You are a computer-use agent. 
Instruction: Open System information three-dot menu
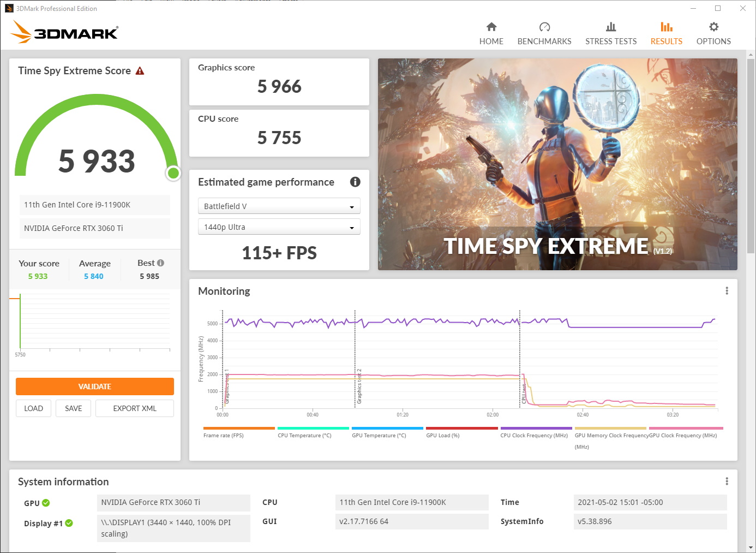click(x=727, y=481)
